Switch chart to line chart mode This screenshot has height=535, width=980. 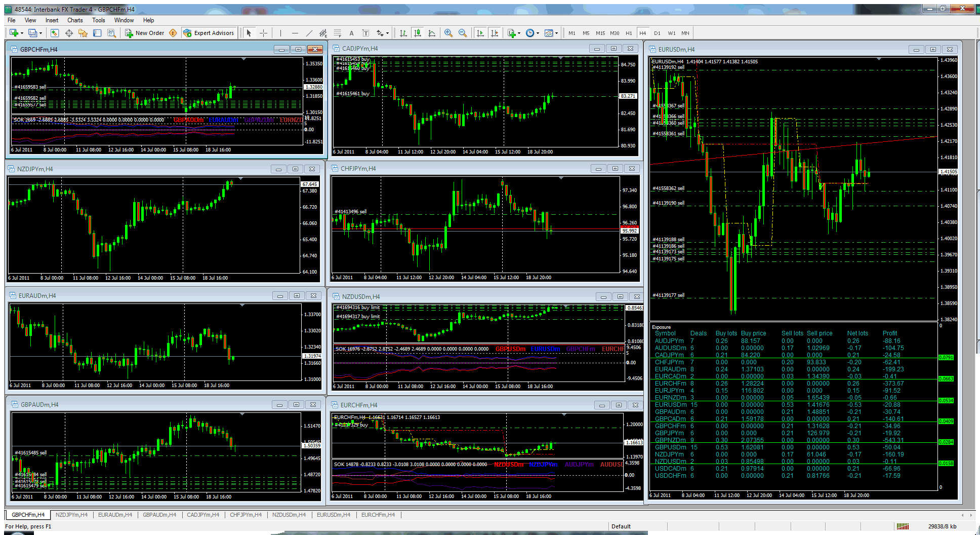tap(431, 33)
